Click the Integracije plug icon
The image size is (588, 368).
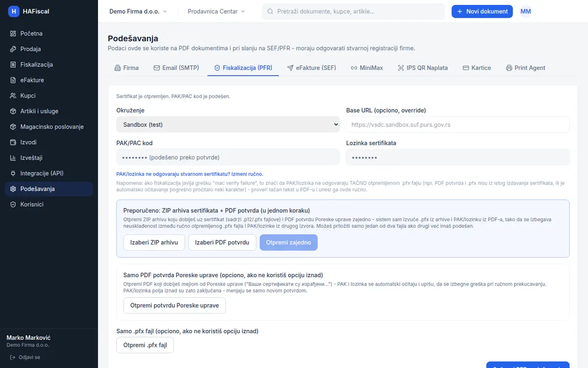tap(13, 173)
